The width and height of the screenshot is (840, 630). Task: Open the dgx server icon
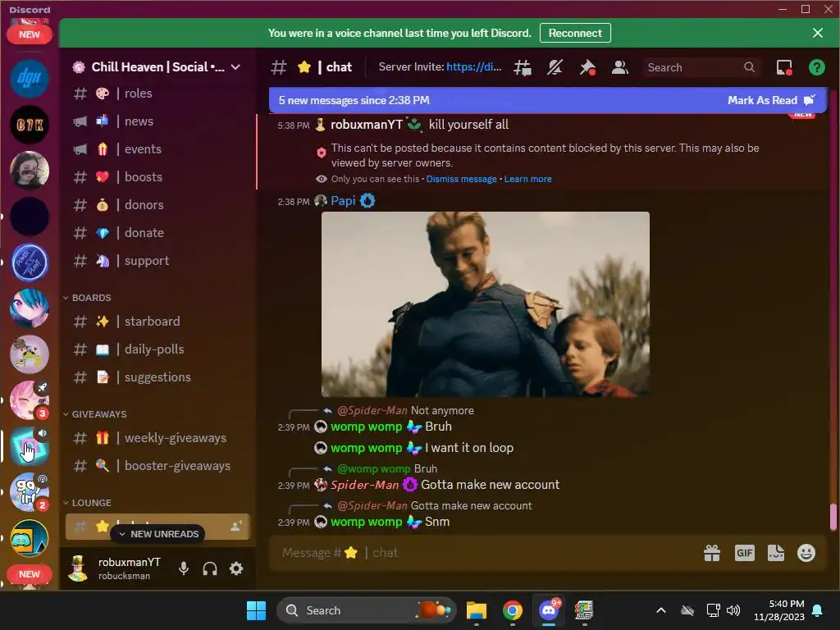click(30, 79)
